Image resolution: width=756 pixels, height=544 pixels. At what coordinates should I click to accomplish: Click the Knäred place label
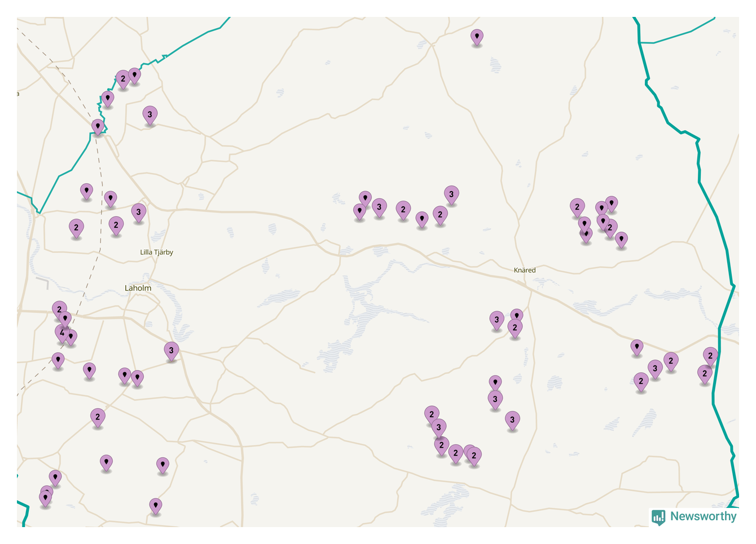(x=525, y=271)
